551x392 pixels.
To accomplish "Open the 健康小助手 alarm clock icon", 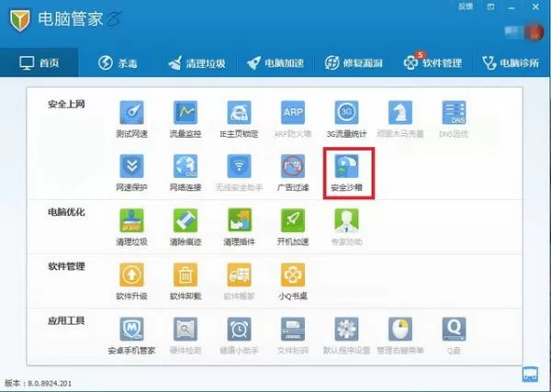I will 240,330.
